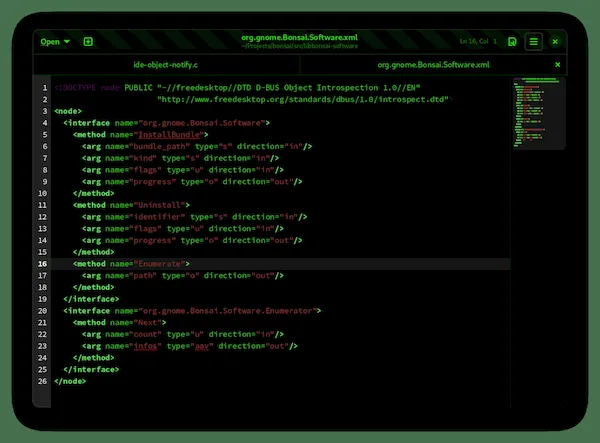This screenshot has width=600, height=443.
Task: Click the misspelled word infos
Action: 145,346
